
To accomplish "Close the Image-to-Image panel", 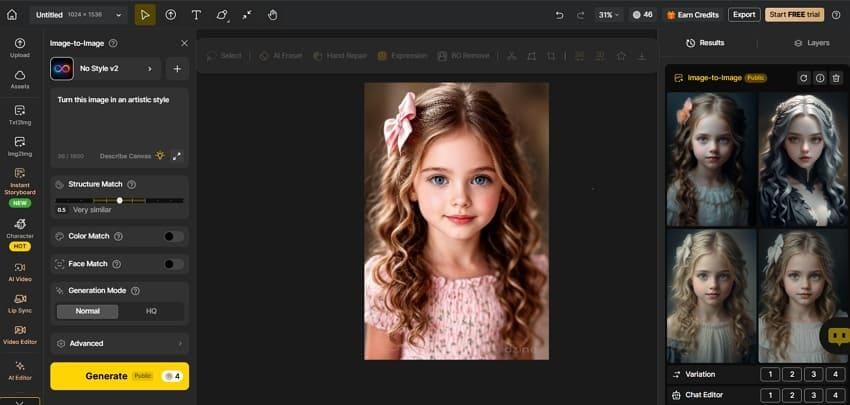I will 184,43.
